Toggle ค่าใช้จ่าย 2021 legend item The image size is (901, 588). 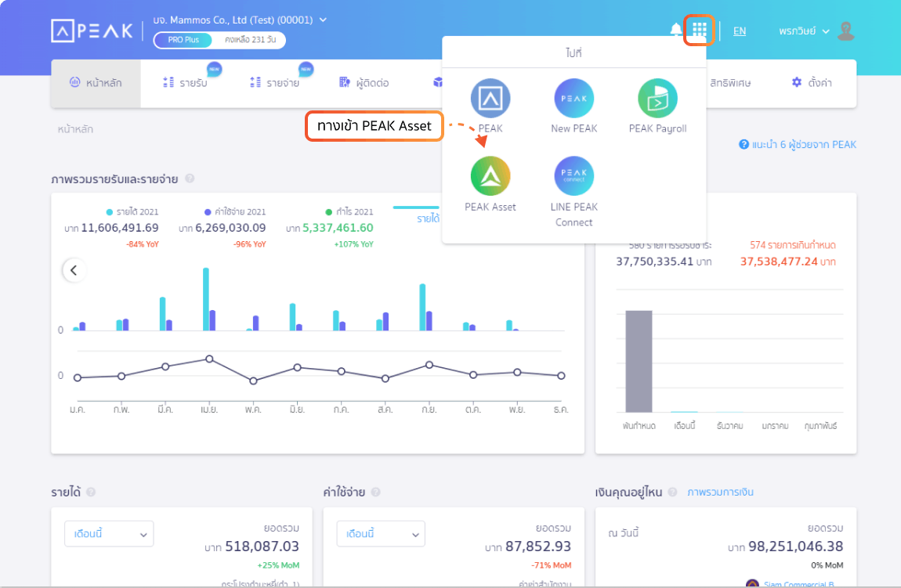(235, 212)
